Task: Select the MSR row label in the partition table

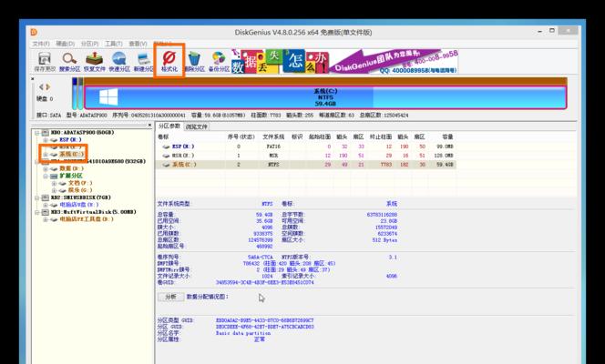Action: click(182, 156)
